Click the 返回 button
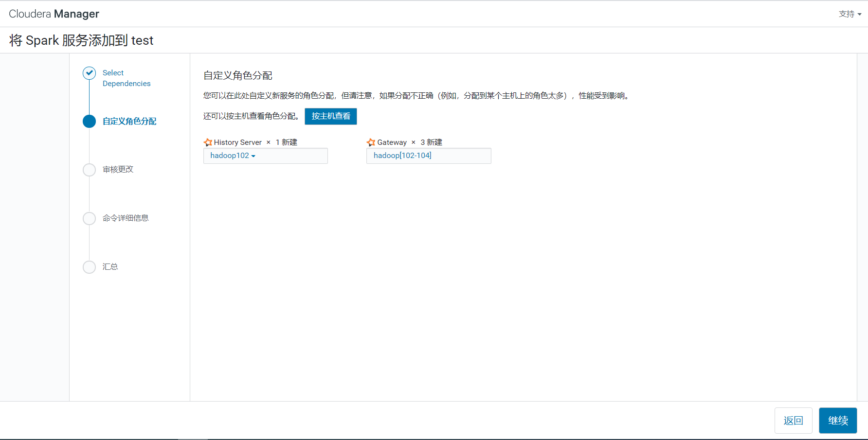Viewport: 868px width, 440px height. tap(794, 421)
